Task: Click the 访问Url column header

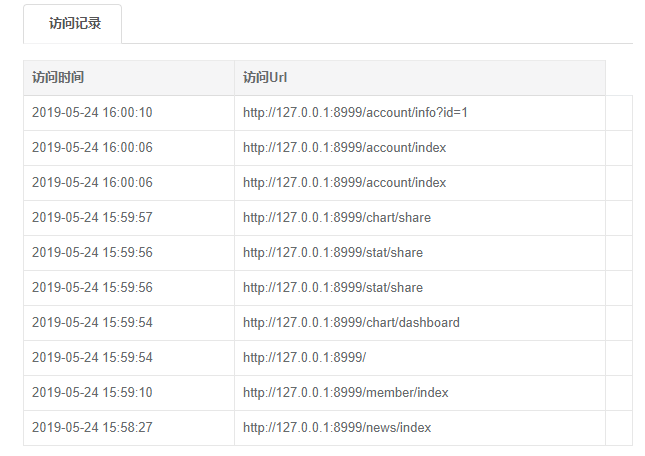Action: click(265, 78)
